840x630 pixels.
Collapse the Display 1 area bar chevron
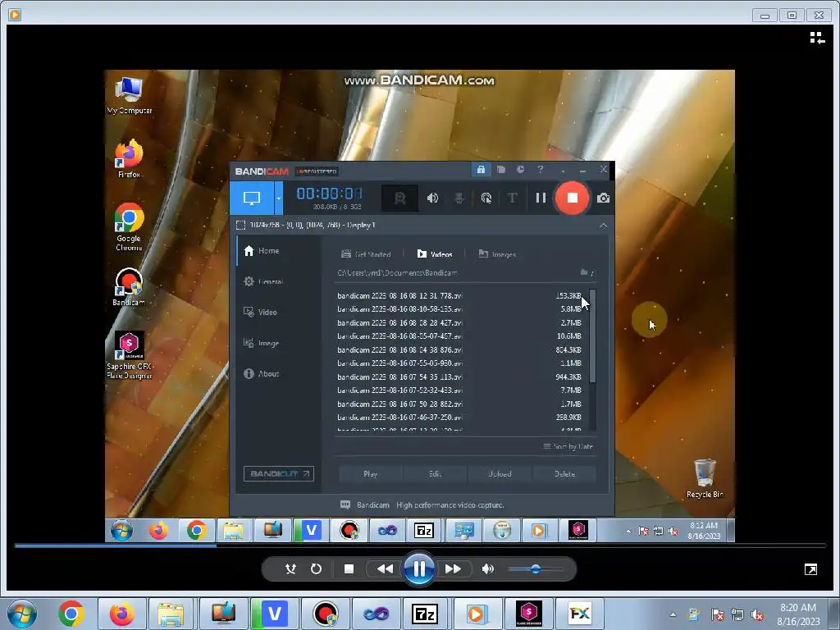(x=603, y=226)
